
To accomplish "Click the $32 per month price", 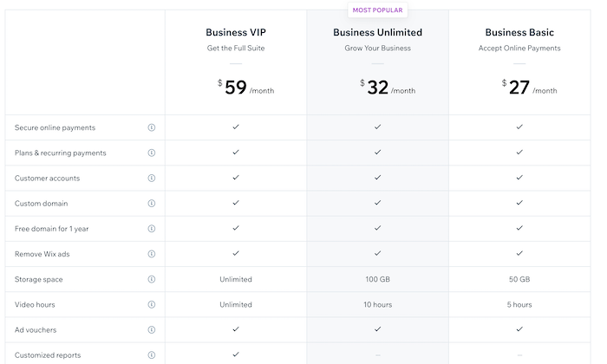I will click(x=387, y=87).
